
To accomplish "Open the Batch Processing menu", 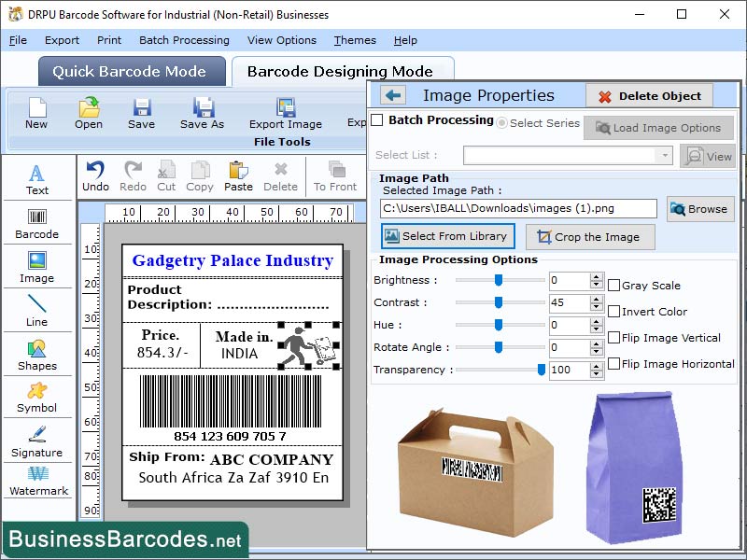I will pos(184,40).
